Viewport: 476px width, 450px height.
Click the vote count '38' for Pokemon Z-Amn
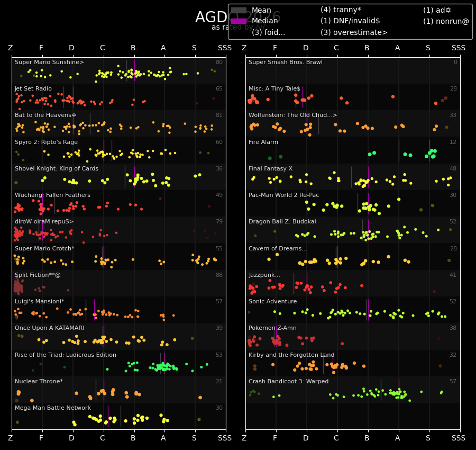(453, 328)
